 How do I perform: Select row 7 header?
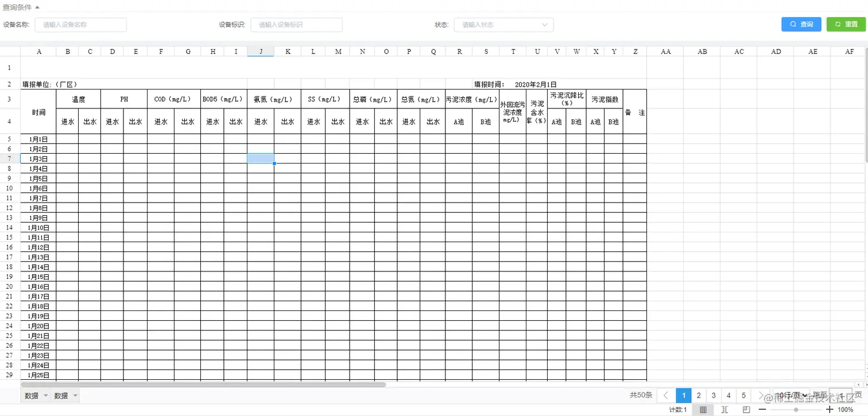(10, 158)
